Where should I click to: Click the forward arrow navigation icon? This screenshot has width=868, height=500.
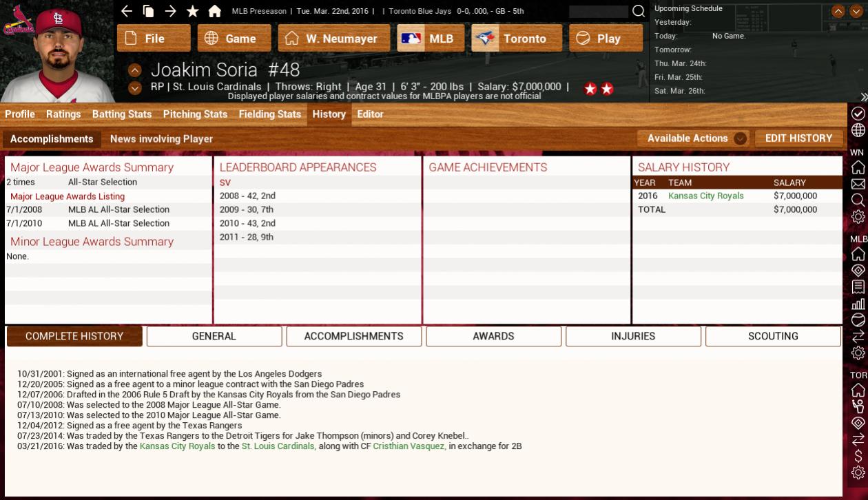pos(170,11)
